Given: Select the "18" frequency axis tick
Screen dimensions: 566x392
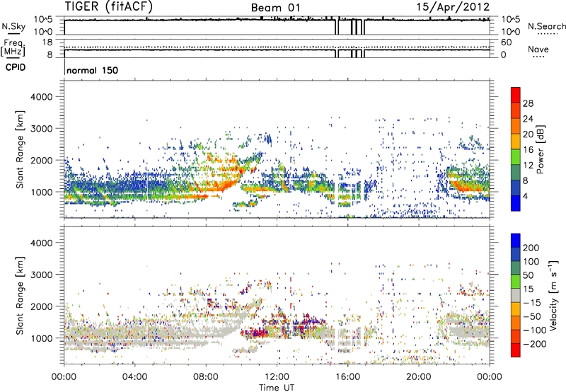Looking at the screenshot, I should (x=47, y=42).
